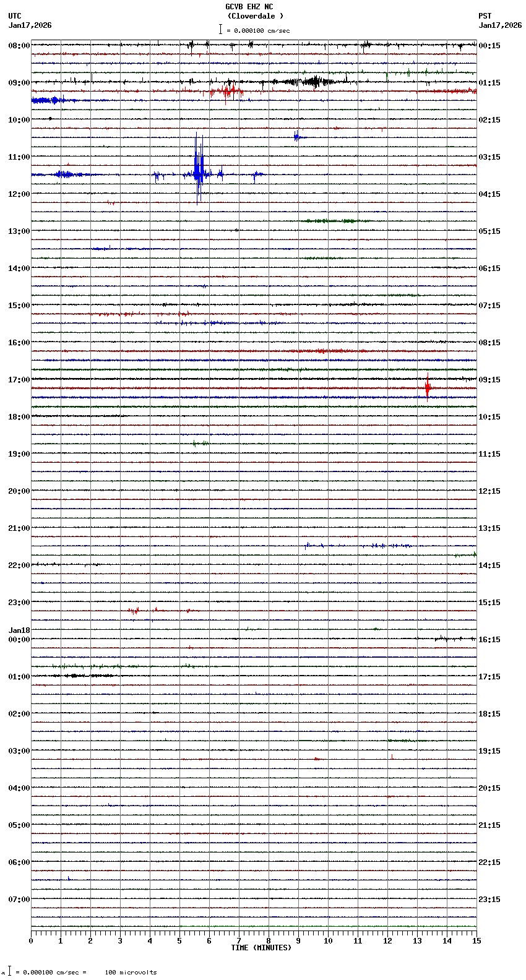Click the 00:15 PST row label

pos(489,46)
